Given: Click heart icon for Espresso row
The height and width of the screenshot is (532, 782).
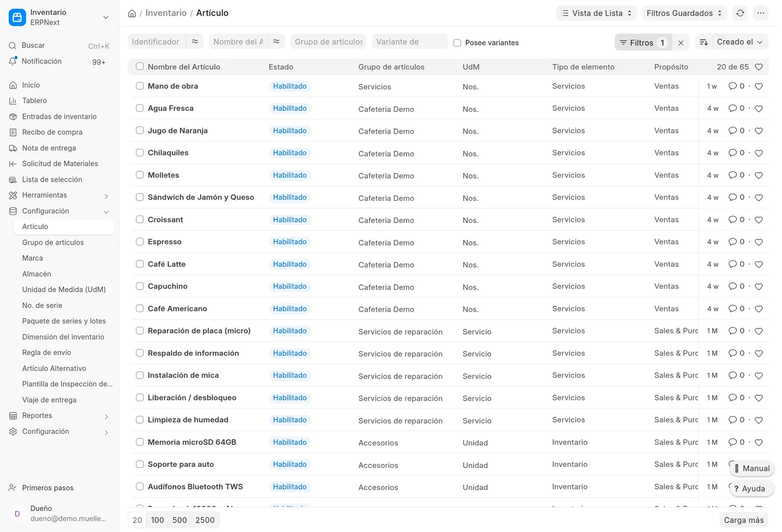Looking at the screenshot, I should click(x=759, y=242).
